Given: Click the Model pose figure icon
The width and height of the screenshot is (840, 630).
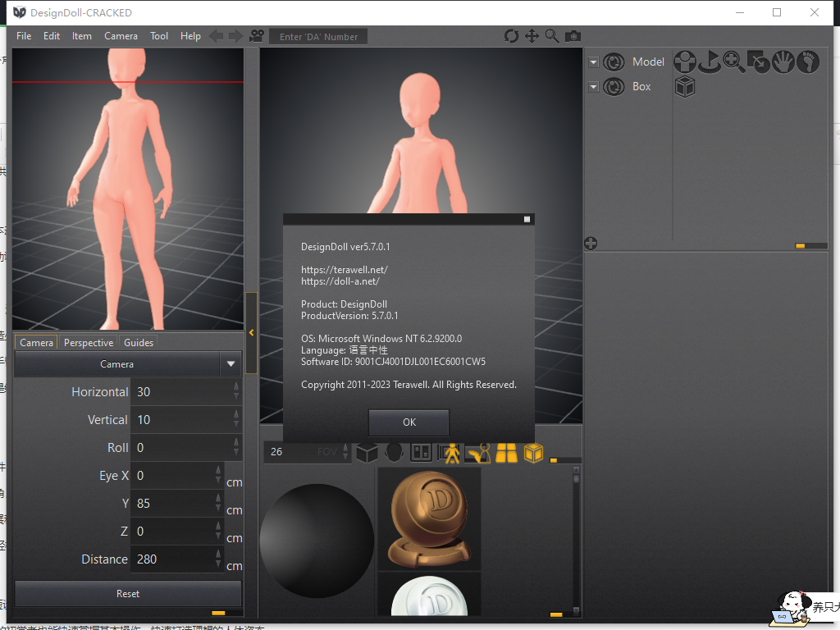Looking at the screenshot, I should [685, 62].
